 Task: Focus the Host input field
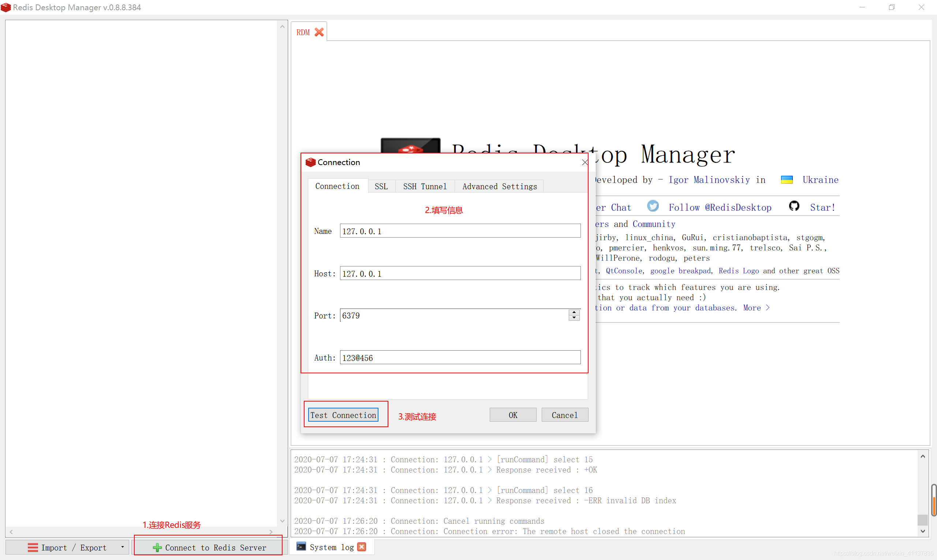[460, 273]
